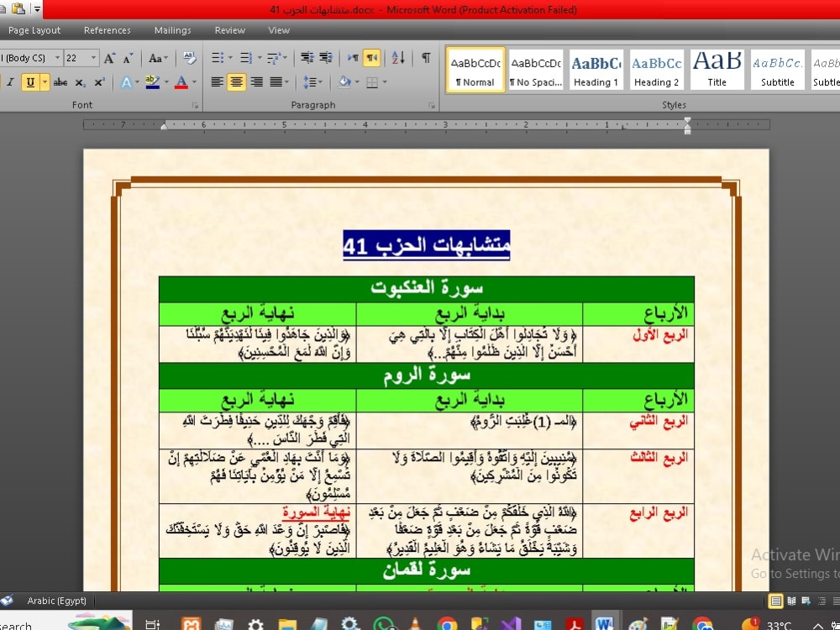Click the Multilevel List icon

[x=274, y=58]
